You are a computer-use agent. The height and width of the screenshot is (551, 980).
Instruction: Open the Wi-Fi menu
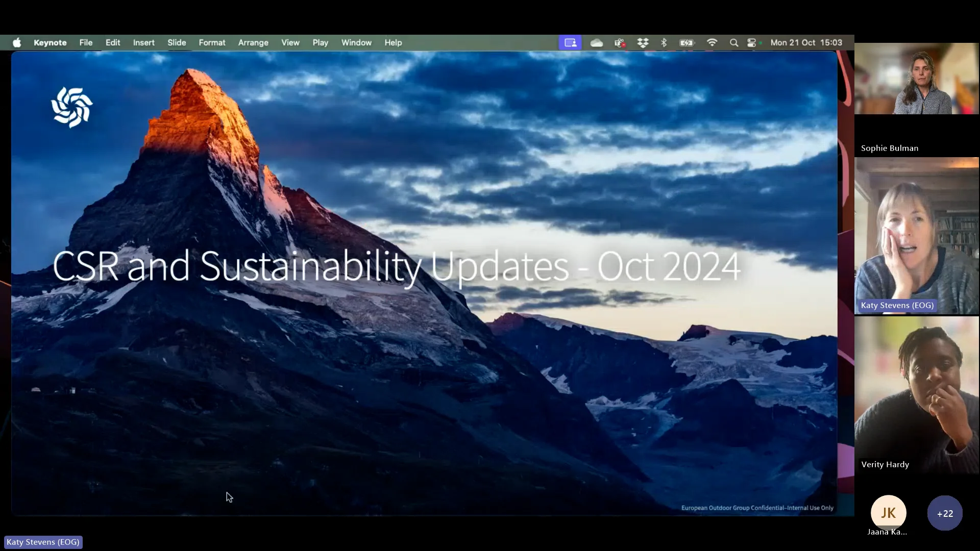coord(712,42)
